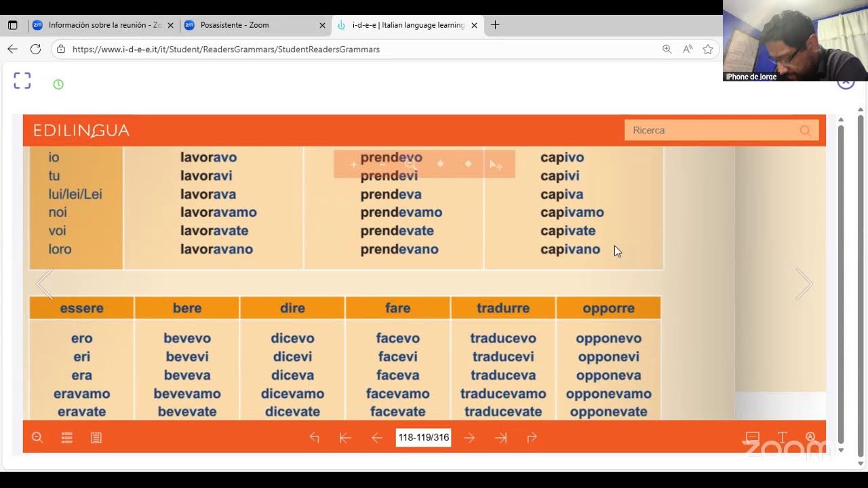
Task: Close the 'Información sobre la reunión' tab
Action: [x=170, y=25]
